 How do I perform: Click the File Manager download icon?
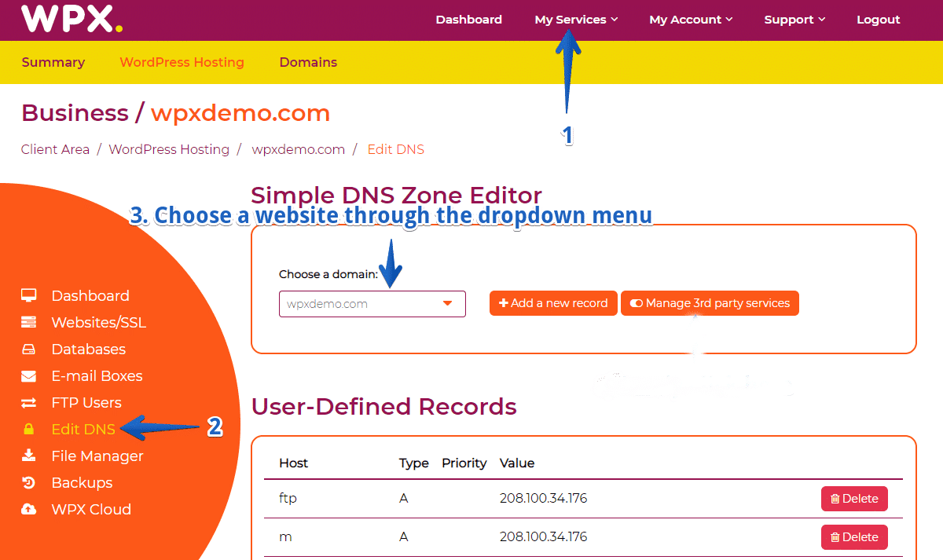point(29,456)
